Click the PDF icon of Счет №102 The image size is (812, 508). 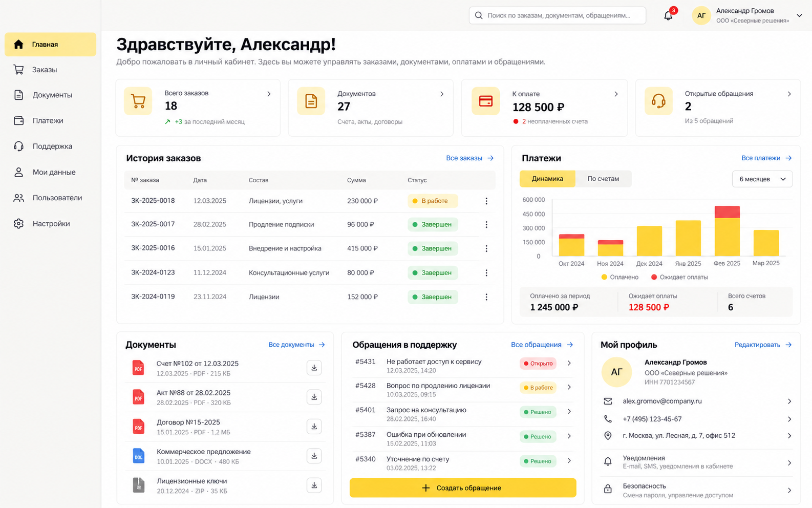point(138,368)
